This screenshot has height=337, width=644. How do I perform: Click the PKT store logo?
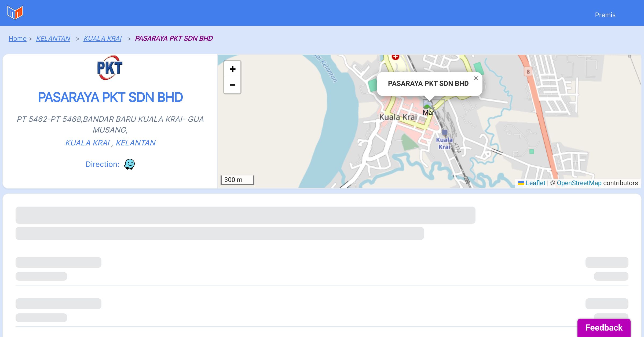(110, 68)
